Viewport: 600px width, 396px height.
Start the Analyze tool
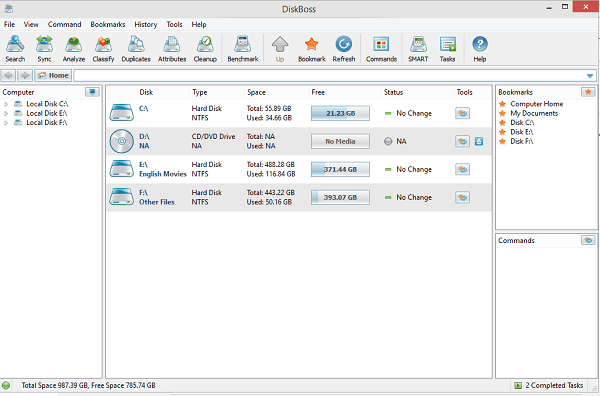click(73, 49)
